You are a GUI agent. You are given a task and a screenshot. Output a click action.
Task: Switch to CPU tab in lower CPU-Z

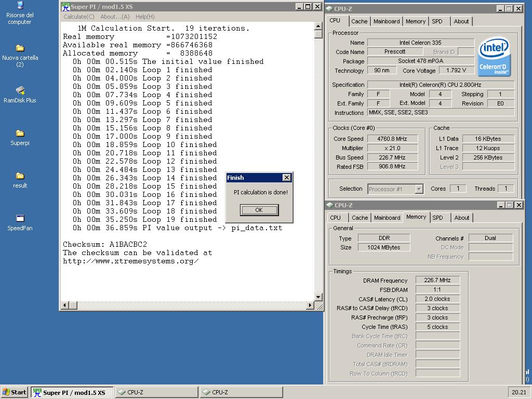pyautogui.click(x=335, y=218)
